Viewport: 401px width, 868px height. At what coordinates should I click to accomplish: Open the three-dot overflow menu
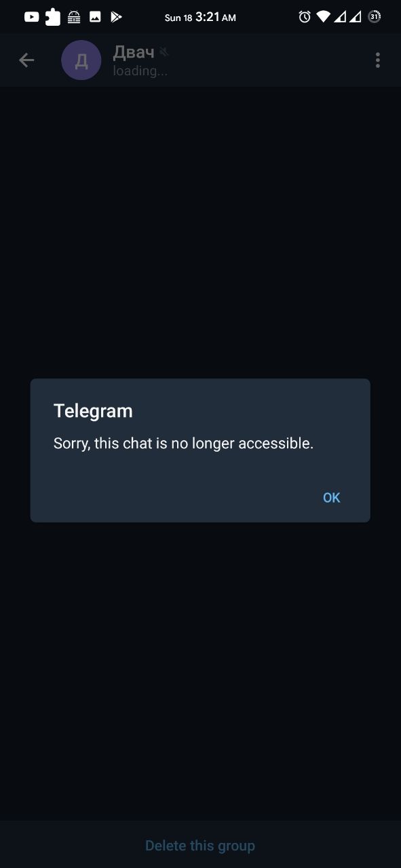(377, 60)
